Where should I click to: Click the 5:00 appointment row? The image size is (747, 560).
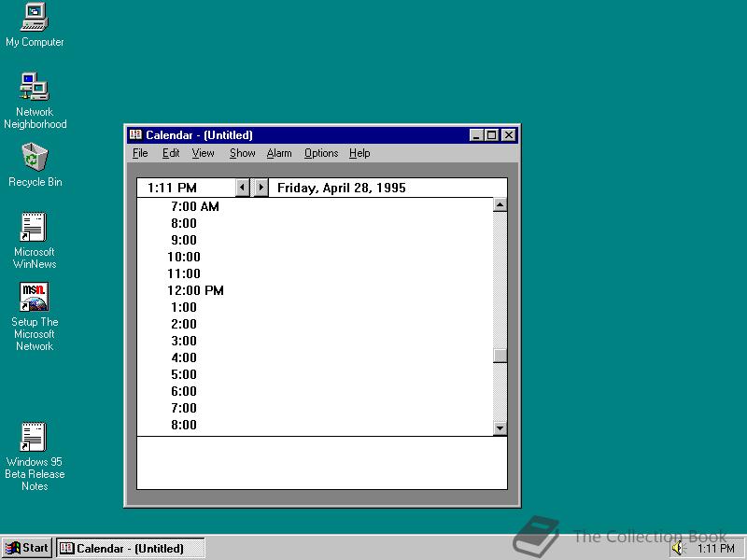315,374
